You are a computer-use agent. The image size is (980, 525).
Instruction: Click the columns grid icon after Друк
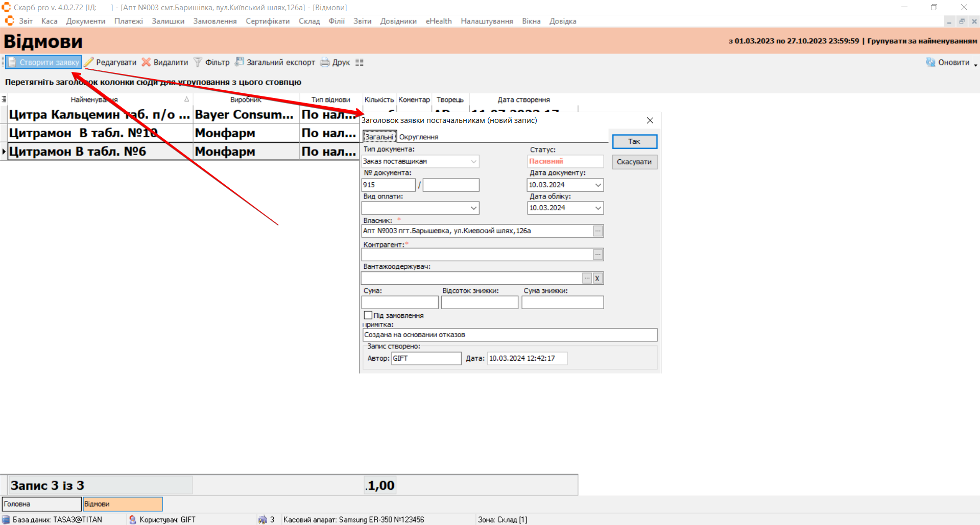pyautogui.click(x=360, y=62)
